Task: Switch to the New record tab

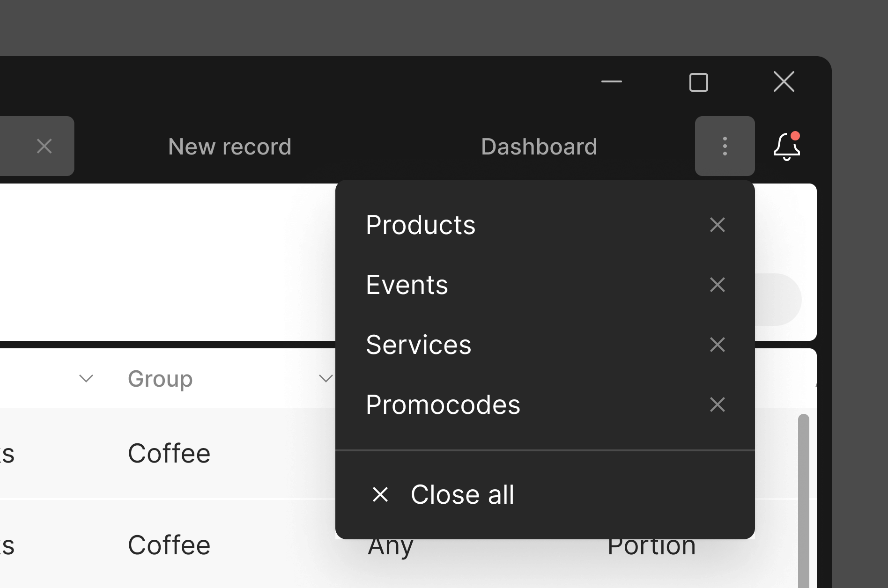Action: click(x=229, y=147)
